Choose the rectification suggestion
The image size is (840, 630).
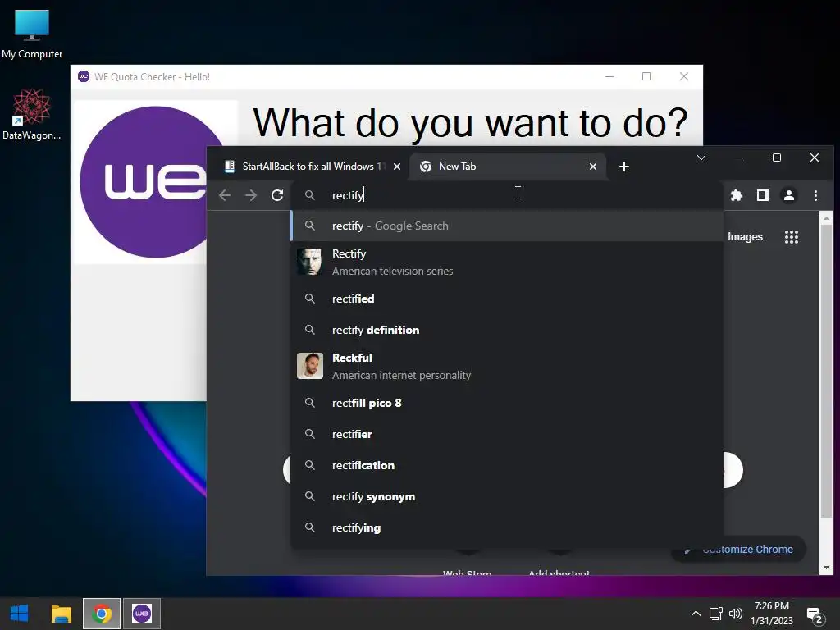click(507, 465)
